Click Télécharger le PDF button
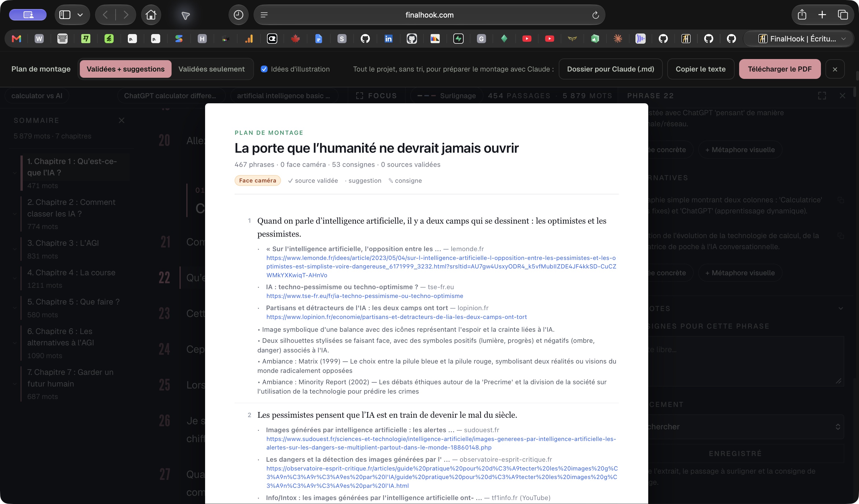The image size is (859, 504). pyautogui.click(x=779, y=69)
